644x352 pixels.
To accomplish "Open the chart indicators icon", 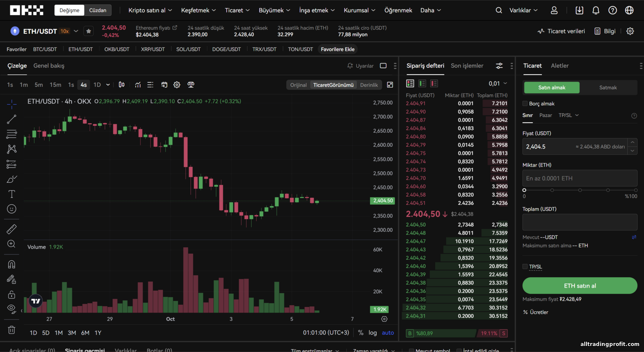I will [x=138, y=85].
